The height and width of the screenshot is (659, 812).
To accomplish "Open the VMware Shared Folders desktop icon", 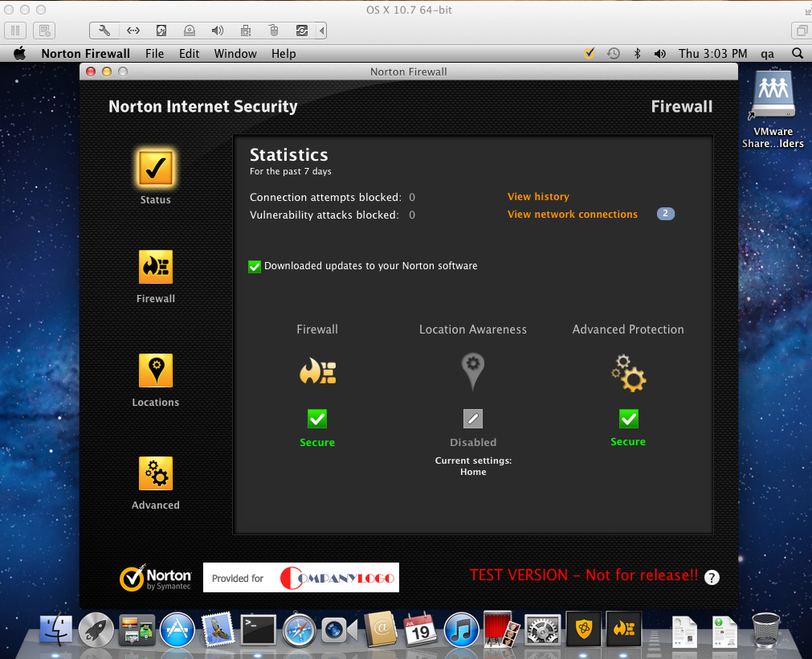I will 773,99.
